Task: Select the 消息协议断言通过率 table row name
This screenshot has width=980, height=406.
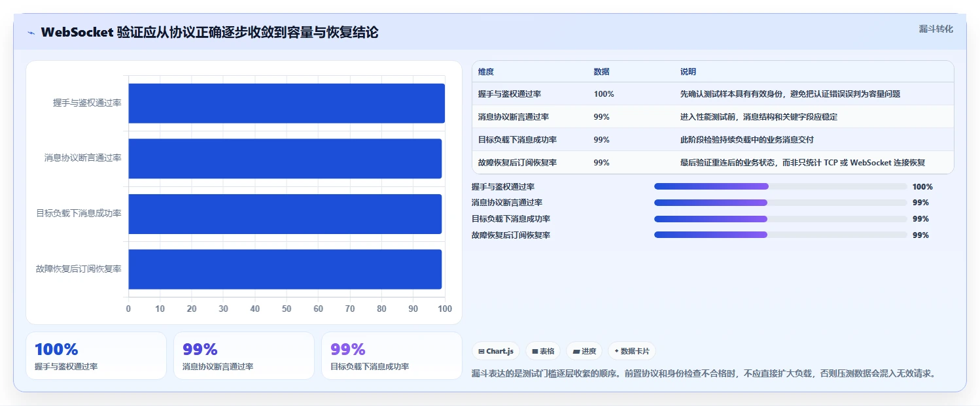Action: tap(514, 117)
